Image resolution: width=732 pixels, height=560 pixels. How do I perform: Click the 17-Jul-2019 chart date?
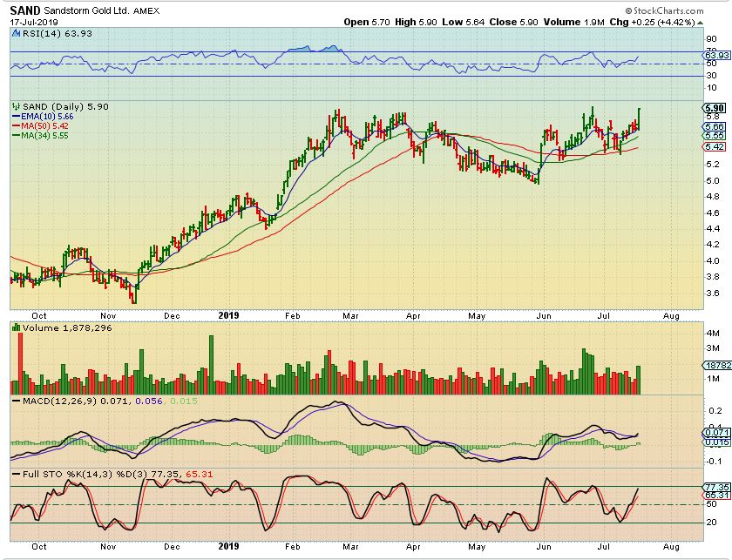coord(34,22)
